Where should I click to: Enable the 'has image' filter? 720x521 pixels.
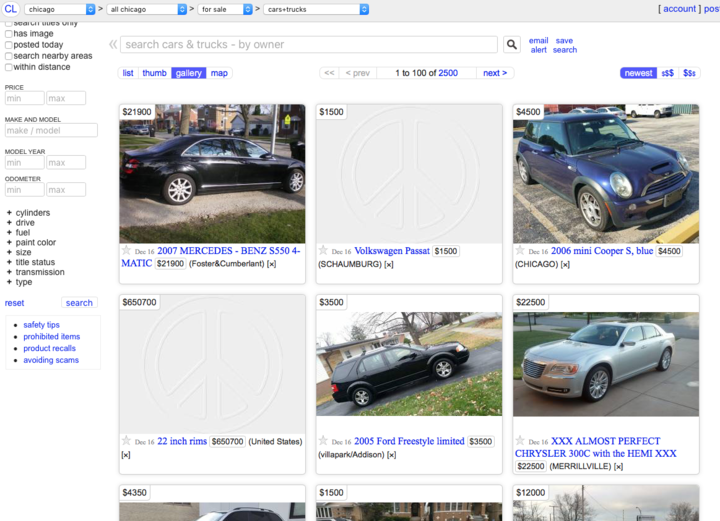pyautogui.click(x=8, y=34)
